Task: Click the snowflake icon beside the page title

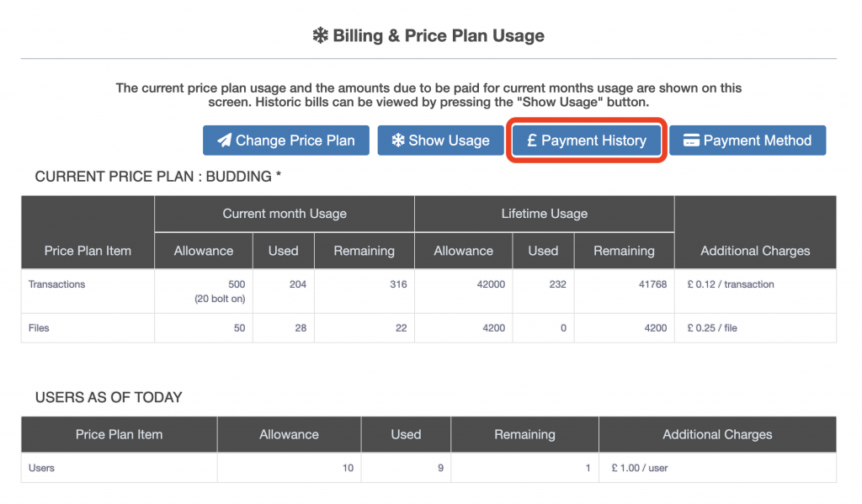Action: click(320, 36)
